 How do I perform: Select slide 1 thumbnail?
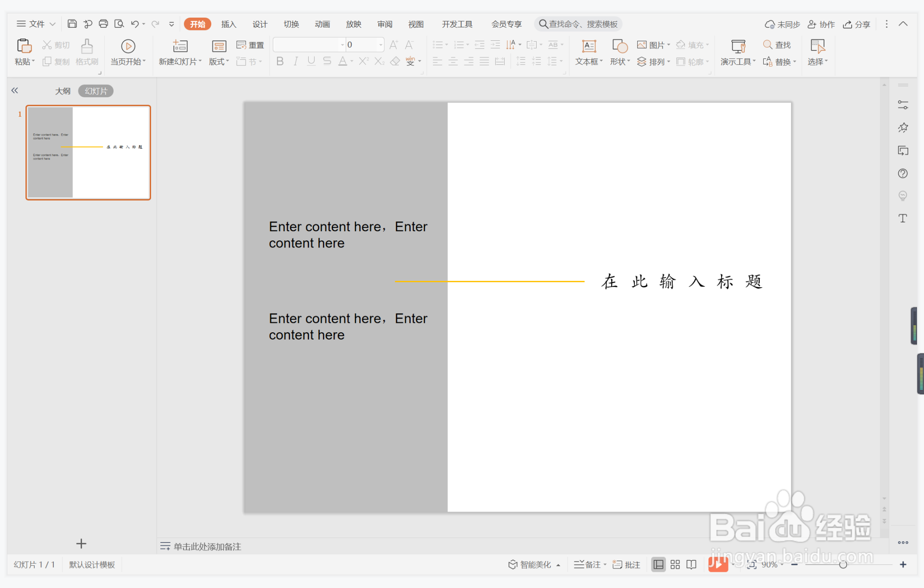pos(88,152)
